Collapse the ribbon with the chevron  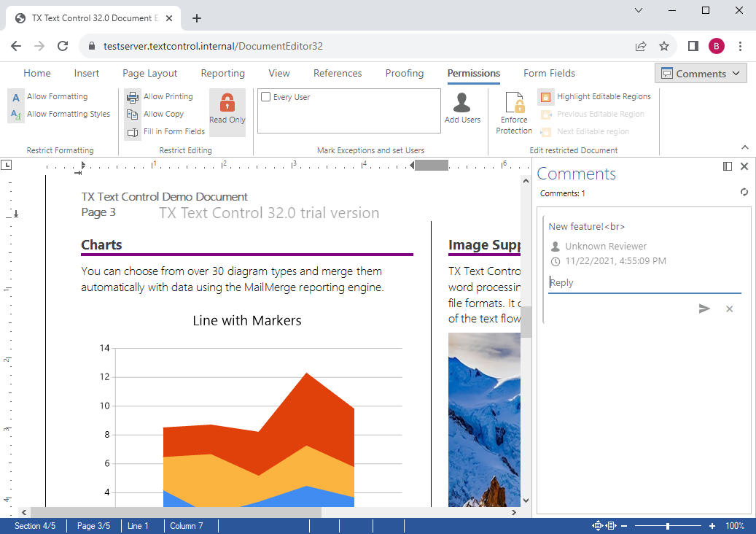click(x=744, y=147)
